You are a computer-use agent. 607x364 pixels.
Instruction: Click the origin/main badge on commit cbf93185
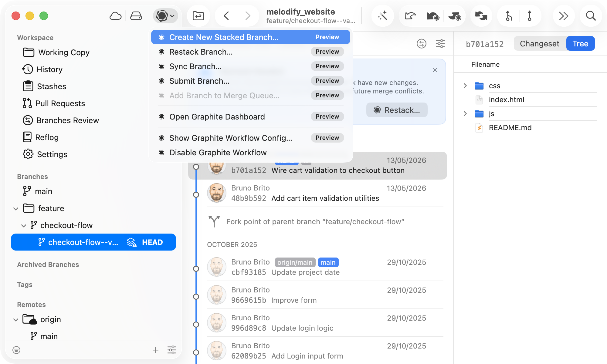point(295,262)
